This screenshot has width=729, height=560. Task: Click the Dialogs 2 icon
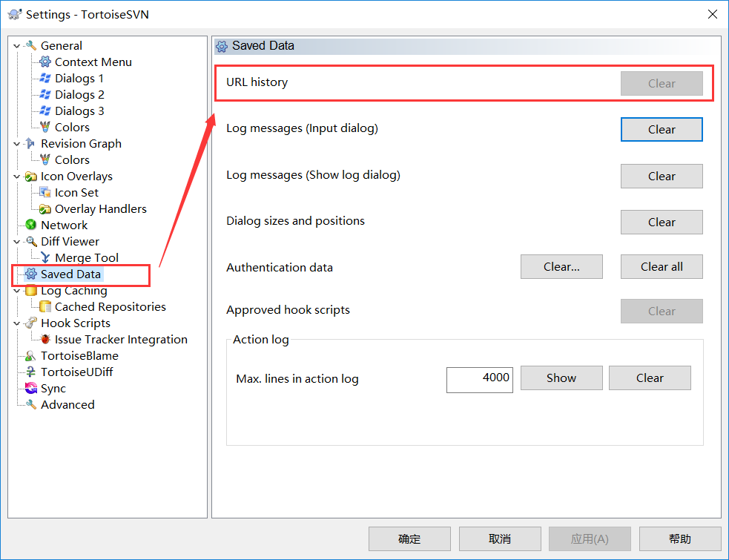pos(45,94)
